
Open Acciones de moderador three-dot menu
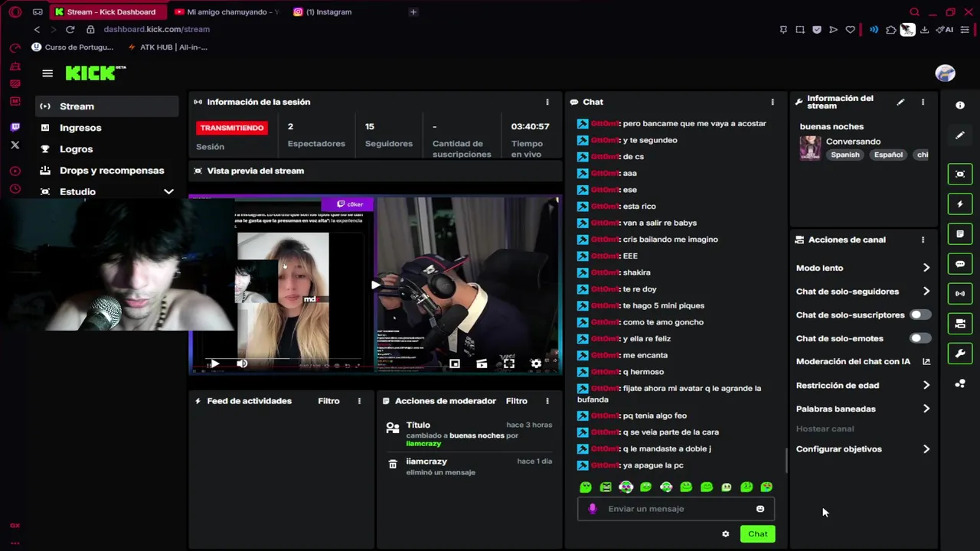(547, 401)
